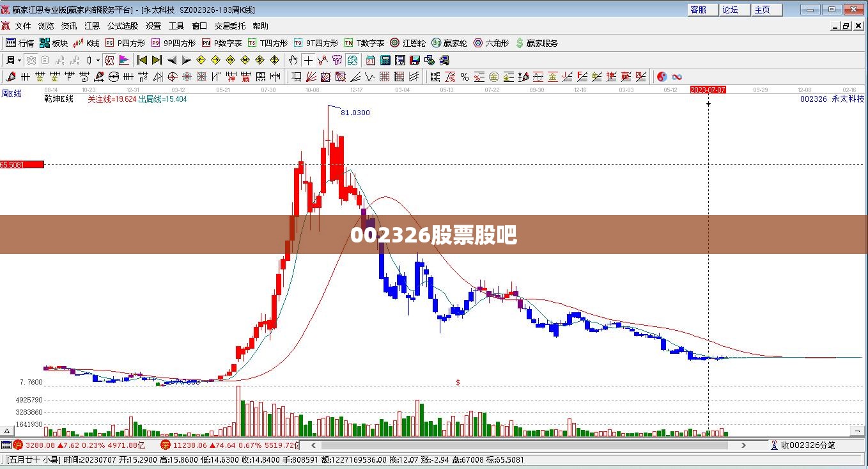The height and width of the screenshot is (469, 868).
Task: Open the P数字表 tool
Action: (x=222, y=43)
